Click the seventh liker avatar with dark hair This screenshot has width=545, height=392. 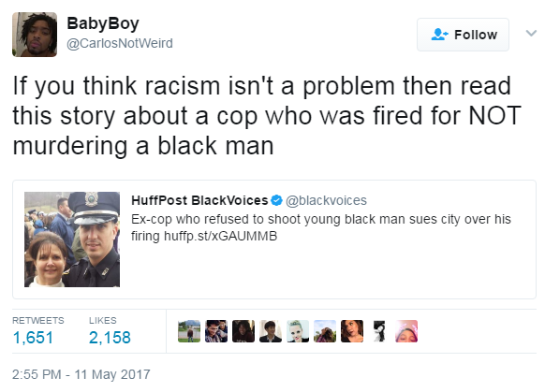(x=352, y=331)
